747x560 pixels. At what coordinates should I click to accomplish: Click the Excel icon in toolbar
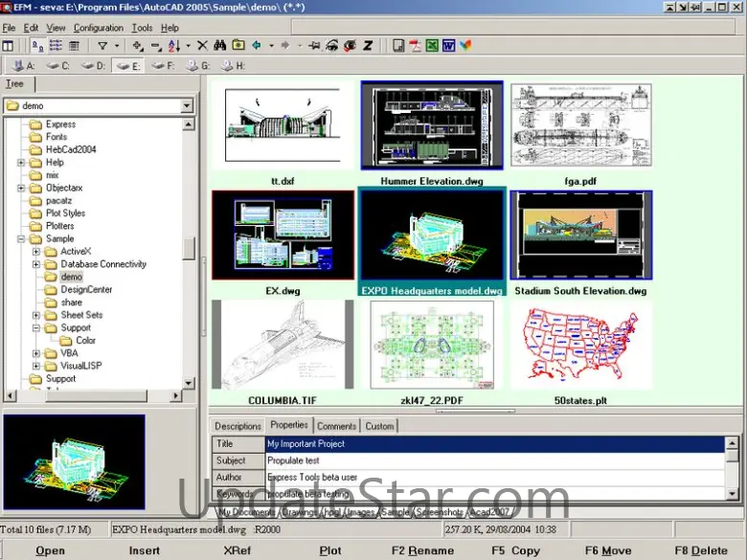(x=432, y=46)
